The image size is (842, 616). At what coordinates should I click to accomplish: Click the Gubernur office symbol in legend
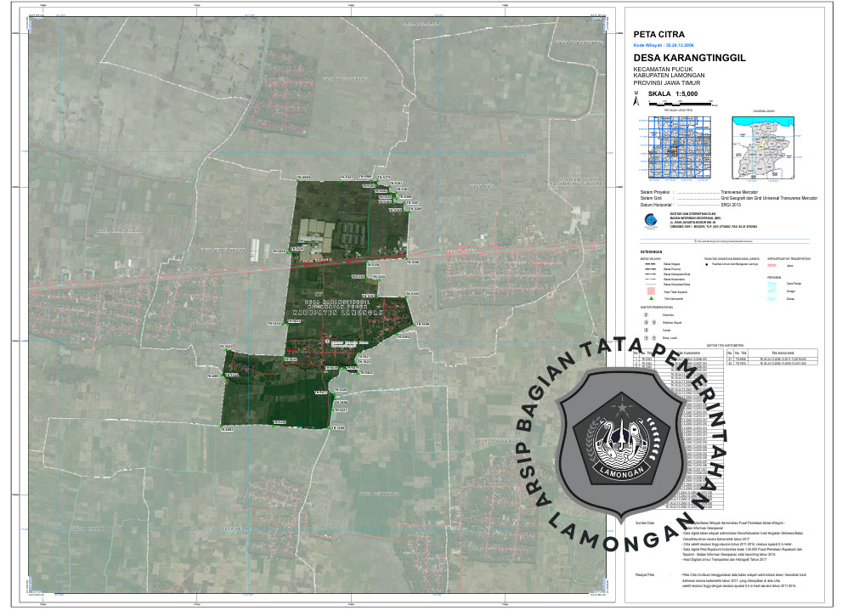(x=646, y=314)
